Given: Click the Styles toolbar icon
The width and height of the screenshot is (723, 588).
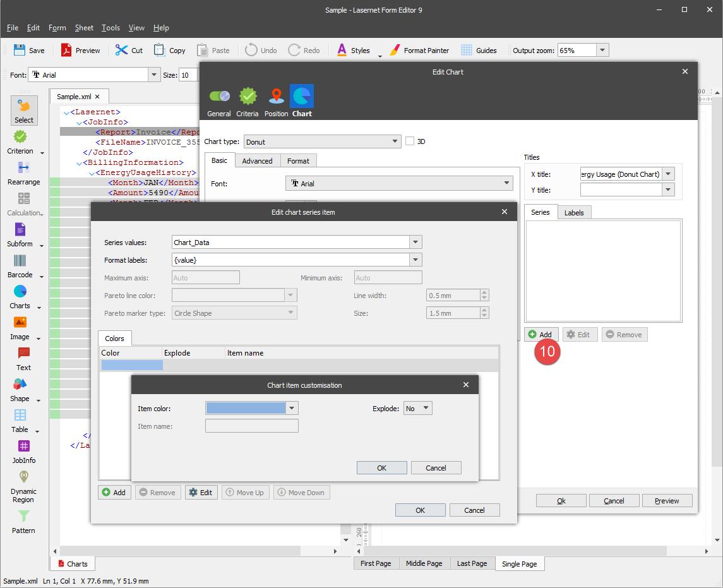Looking at the screenshot, I should (x=342, y=50).
